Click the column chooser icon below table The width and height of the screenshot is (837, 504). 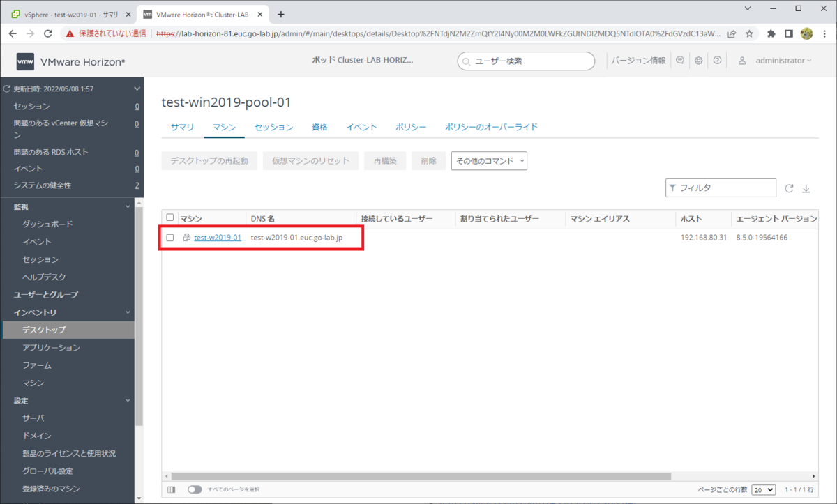(x=172, y=489)
